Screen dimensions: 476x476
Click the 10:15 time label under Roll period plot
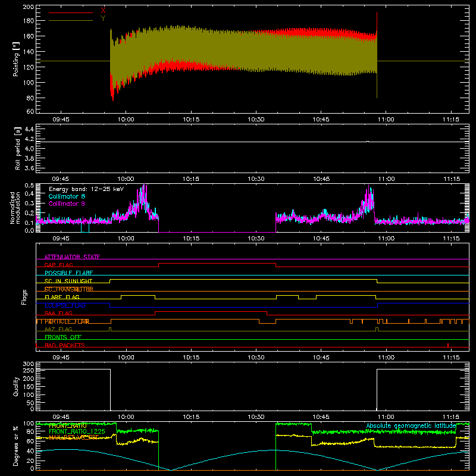pyautogui.click(x=191, y=179)
